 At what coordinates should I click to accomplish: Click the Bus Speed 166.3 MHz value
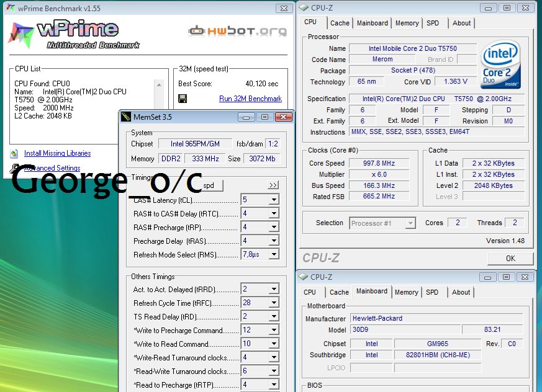[x=379, y=185]
